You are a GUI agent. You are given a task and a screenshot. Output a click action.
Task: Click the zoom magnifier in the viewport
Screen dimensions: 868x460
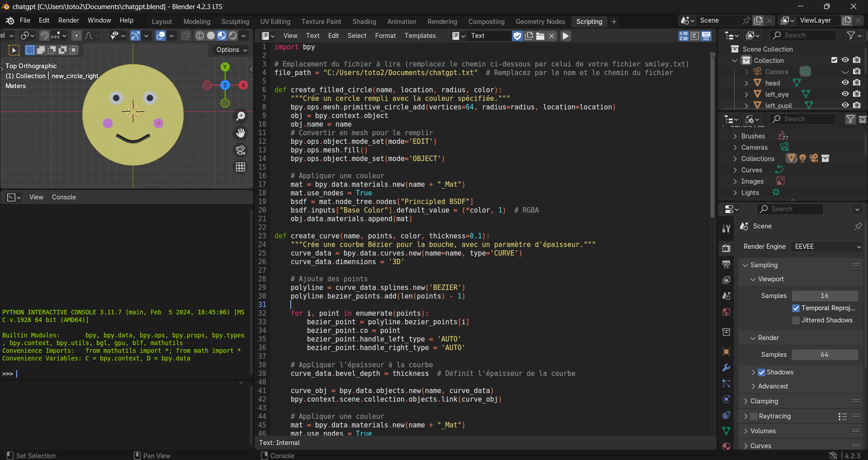[x=241, y=116]
